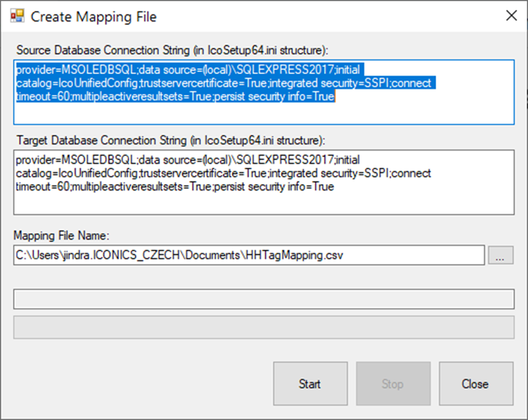The width and height of the screenshot is (528, 420).
Task: Click the Create Mapping File title bar icon
Action: click(17, 16)
